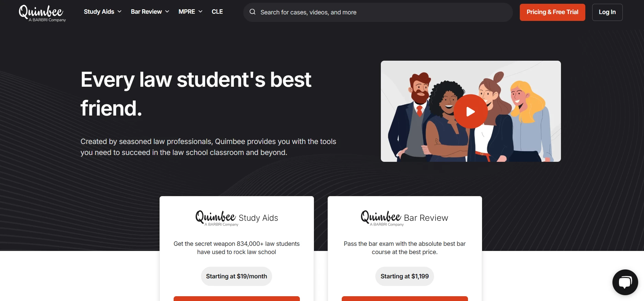Open the Study Aids menu
The width and height of the screenshot is (644, 301).
click(x=99, y=12)
